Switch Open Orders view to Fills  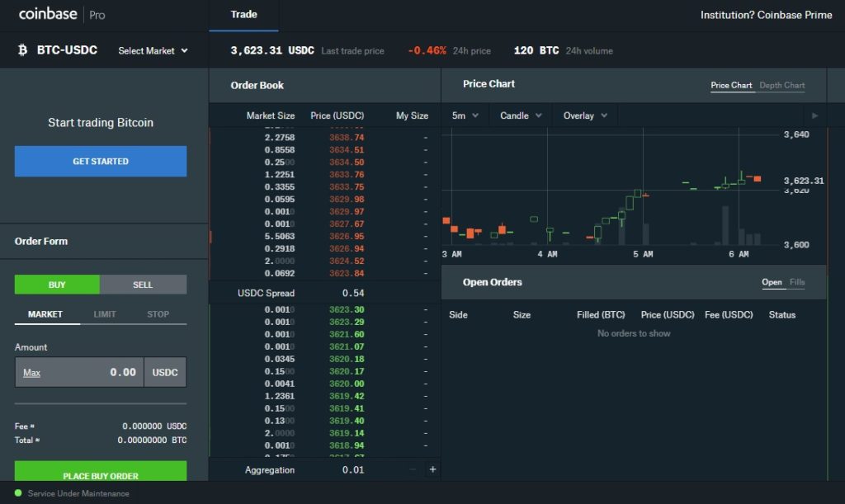coord(796,281)
